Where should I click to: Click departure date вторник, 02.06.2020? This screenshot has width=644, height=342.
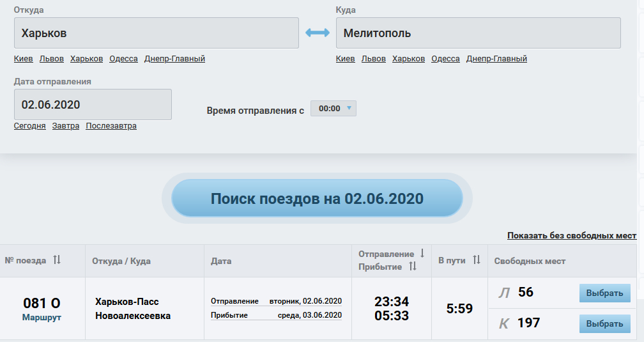pyautogui.click(x=305, y=301)
